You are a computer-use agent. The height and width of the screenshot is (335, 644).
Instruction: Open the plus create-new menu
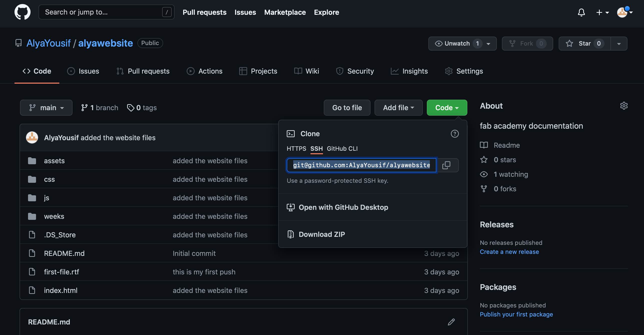coord(602,12)
